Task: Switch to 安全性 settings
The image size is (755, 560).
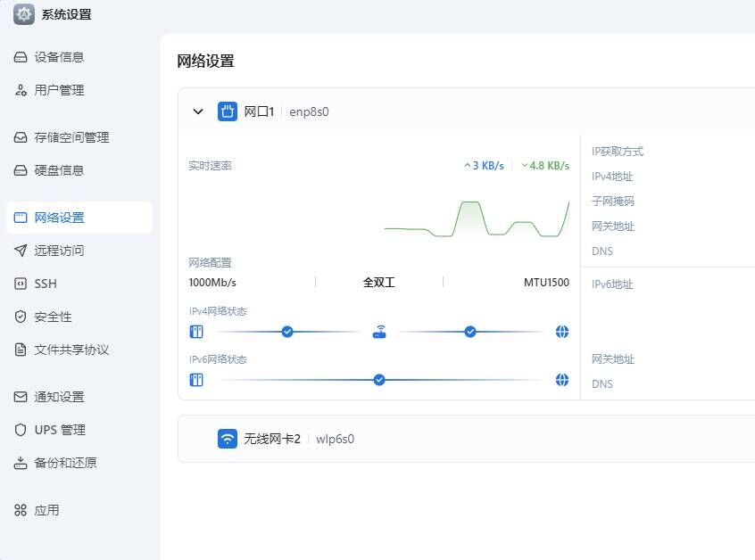Action: point(79,317)
